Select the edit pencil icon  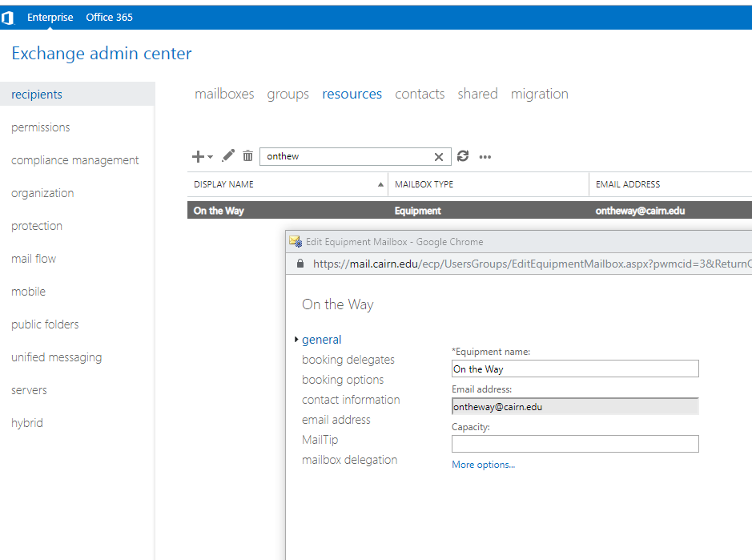click(227, 156)
